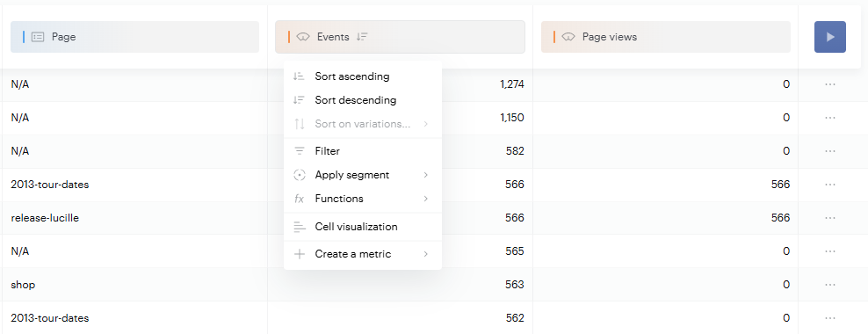Click the Sort ascending icon in menu
This screenshot has height=334, width=868.
pos(299,76)
